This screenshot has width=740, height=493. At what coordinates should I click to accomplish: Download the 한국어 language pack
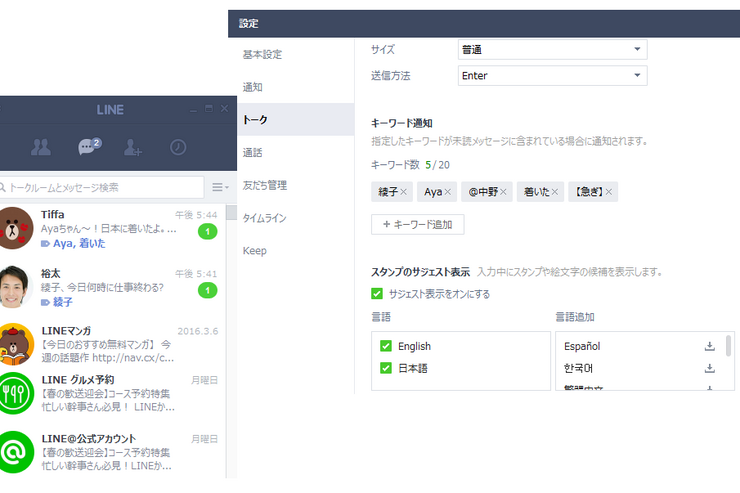[709, 368]
